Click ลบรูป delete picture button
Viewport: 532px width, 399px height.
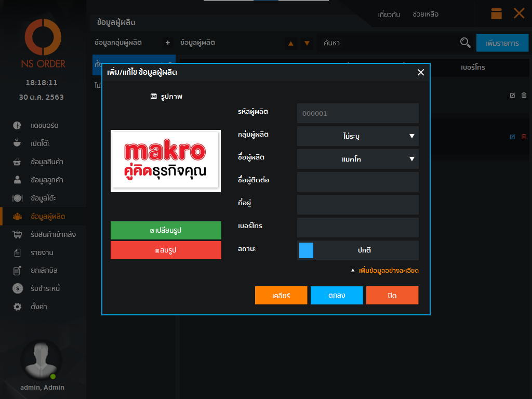pyautogui.click(x=166, y=250)
